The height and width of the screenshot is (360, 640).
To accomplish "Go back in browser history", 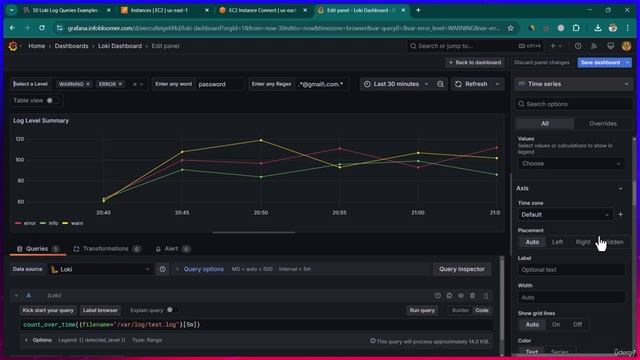I will pos(12,28).
